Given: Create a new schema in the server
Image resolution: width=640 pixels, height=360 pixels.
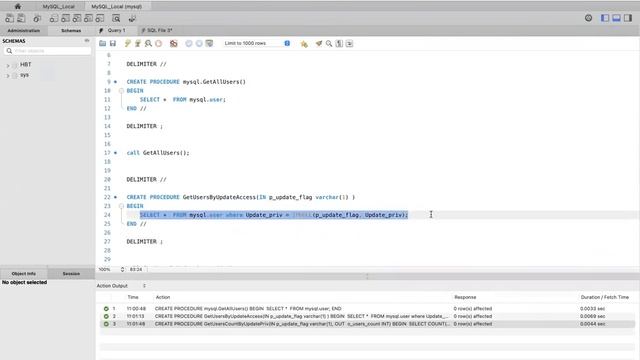Looking at the screenshot, I should coord(54,18).
